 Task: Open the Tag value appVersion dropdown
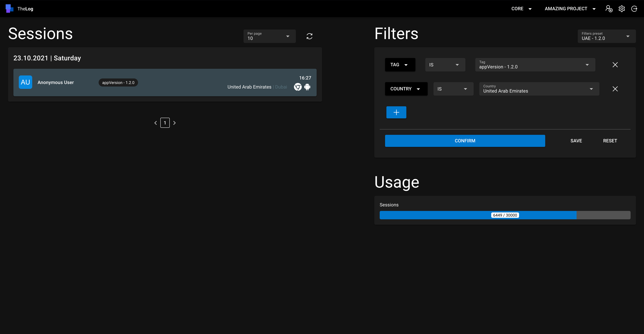[x=535, y=65]
